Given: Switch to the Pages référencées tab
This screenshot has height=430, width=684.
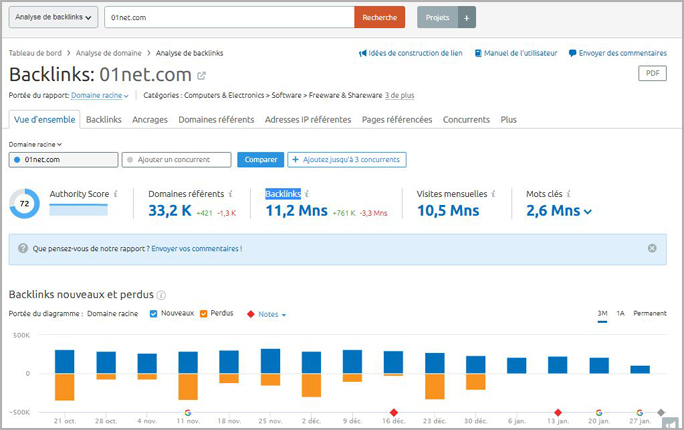Looking at the screenshot, I should pyautogui.click(x=397, y=119).
